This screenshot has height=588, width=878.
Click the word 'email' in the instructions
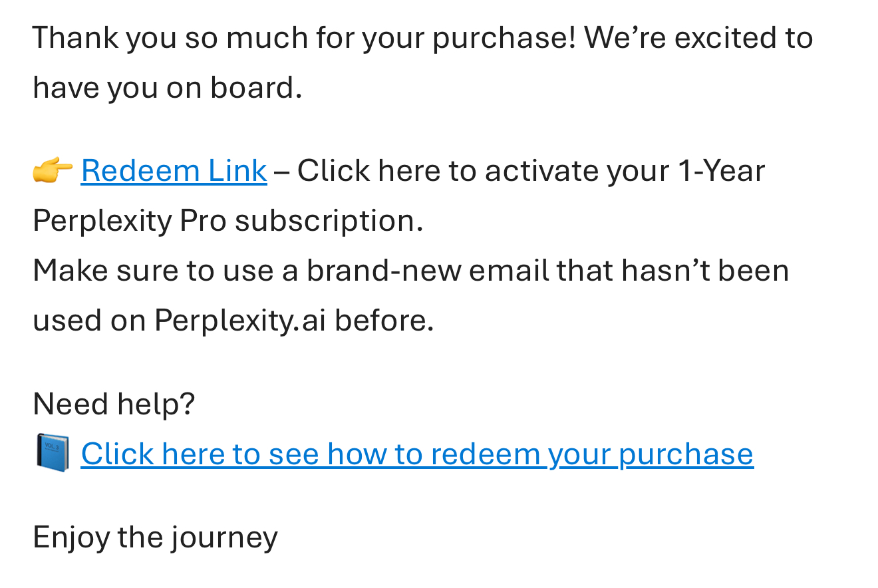(509, 271)
